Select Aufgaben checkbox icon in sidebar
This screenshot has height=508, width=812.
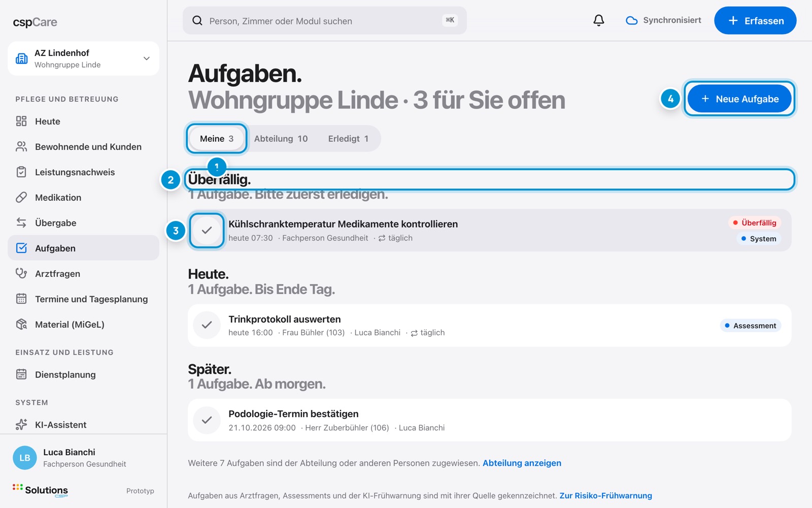(21, 248)
